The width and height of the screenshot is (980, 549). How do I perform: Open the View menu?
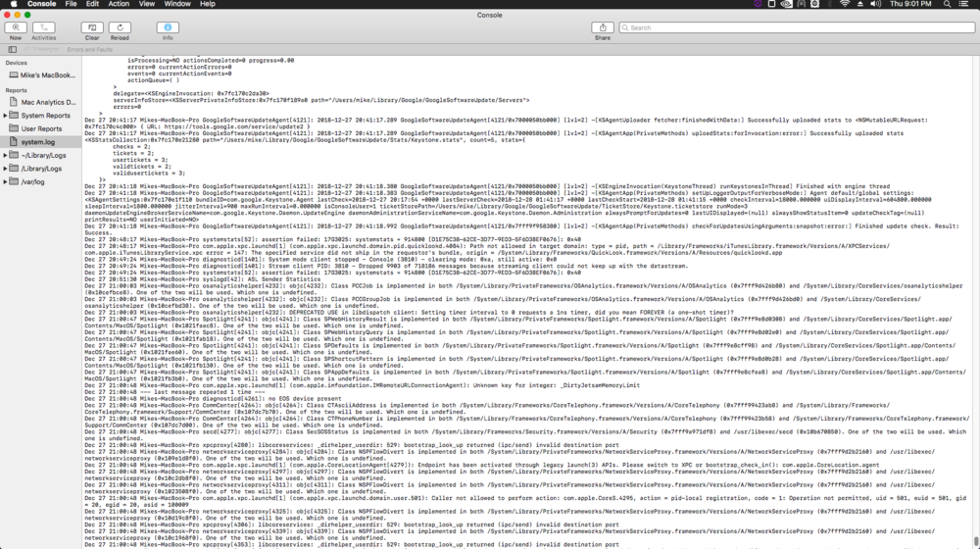tap(147, 4)
